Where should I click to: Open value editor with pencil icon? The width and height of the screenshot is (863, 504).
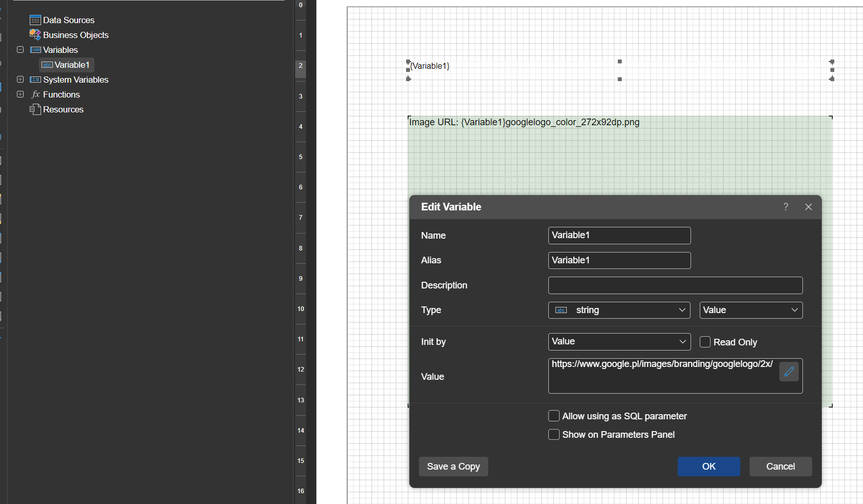789,371
